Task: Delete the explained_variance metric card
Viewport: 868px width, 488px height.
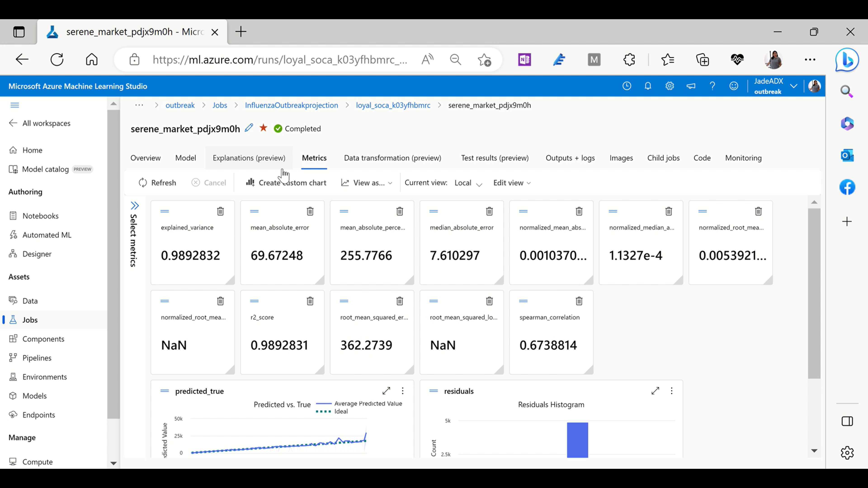Action: 220,211
